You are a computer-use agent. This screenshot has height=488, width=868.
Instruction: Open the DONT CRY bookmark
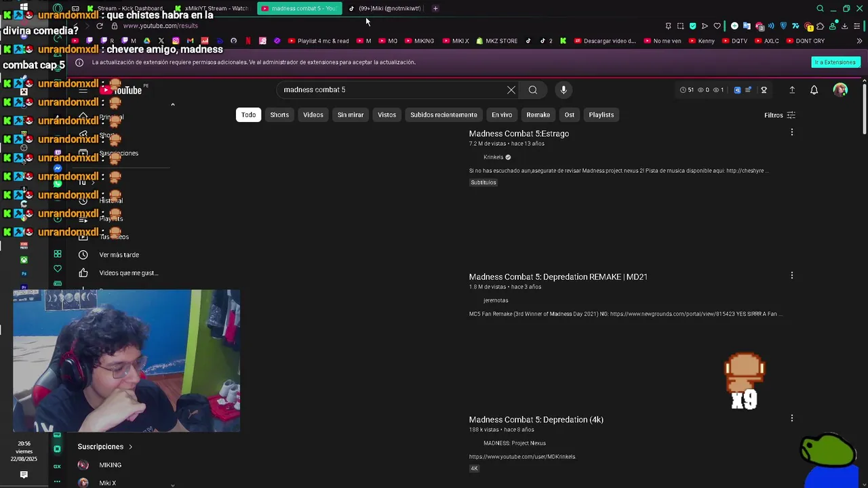click(805, 41)
